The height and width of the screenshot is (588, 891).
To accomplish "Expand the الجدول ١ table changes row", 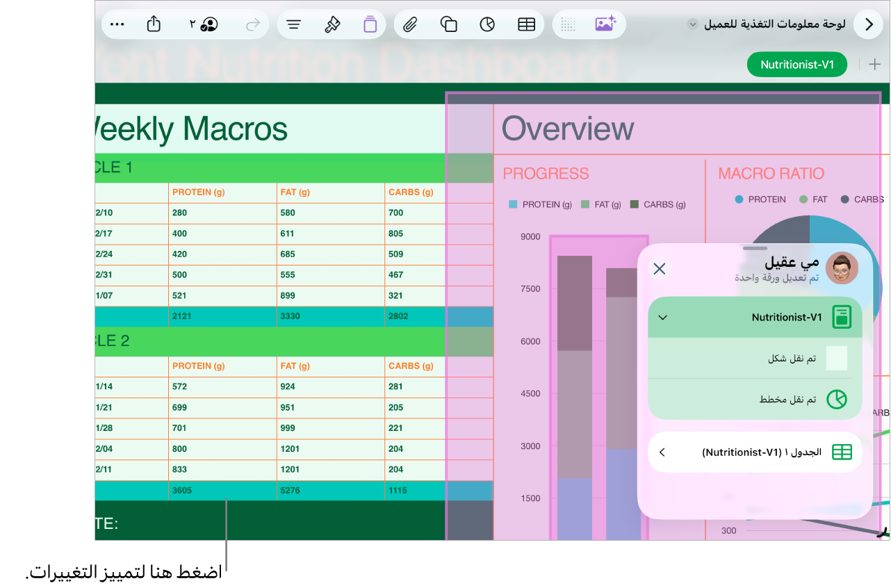I will [x=755, y=452].
